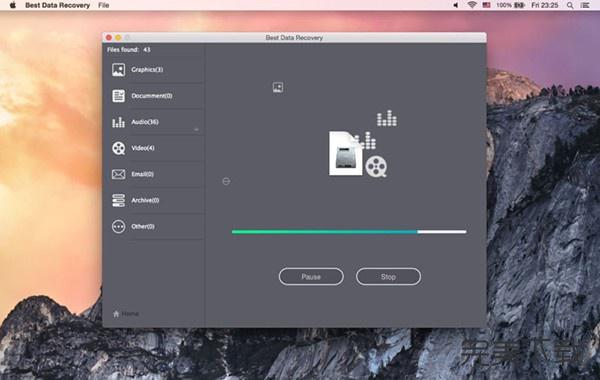Image resolution: width=600 pixels, height=380 pixels.
Task: Open the Apple menu
Action: pos(13,5)
